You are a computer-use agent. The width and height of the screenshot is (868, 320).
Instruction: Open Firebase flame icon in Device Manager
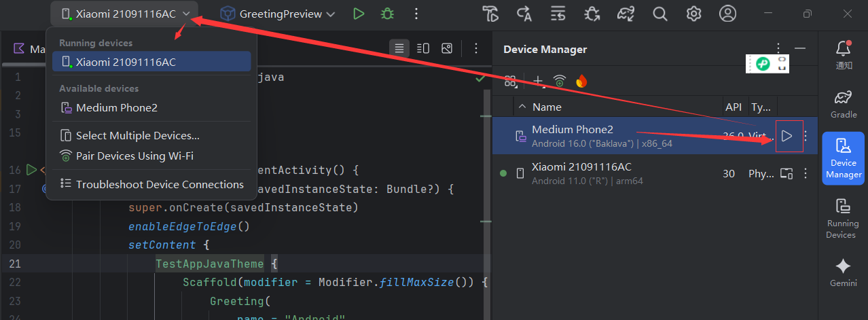coord(581,81)
